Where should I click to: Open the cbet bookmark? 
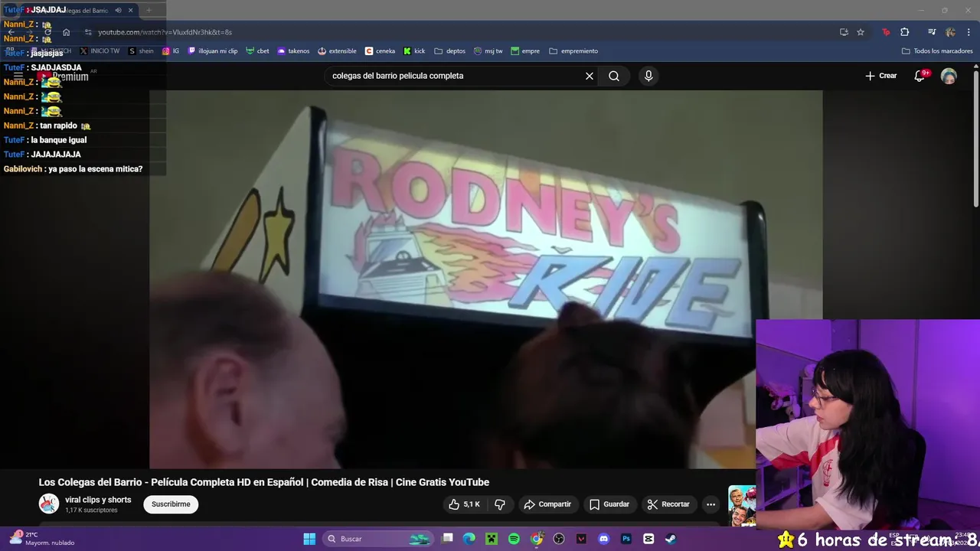coord(257,51)
